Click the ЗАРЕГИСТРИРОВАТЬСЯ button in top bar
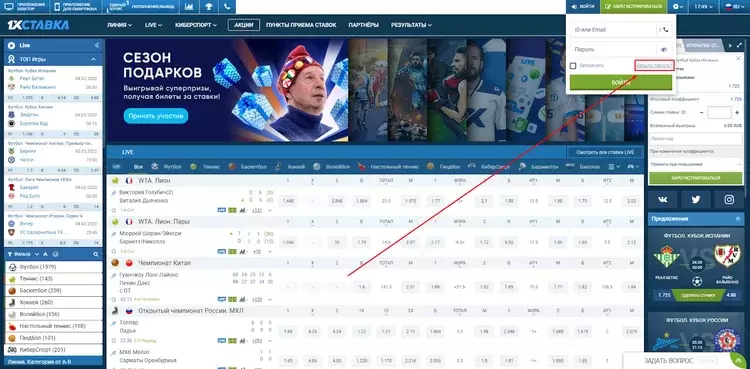Image resolution: width=750 pixels, height=369 pixels. 633,7
